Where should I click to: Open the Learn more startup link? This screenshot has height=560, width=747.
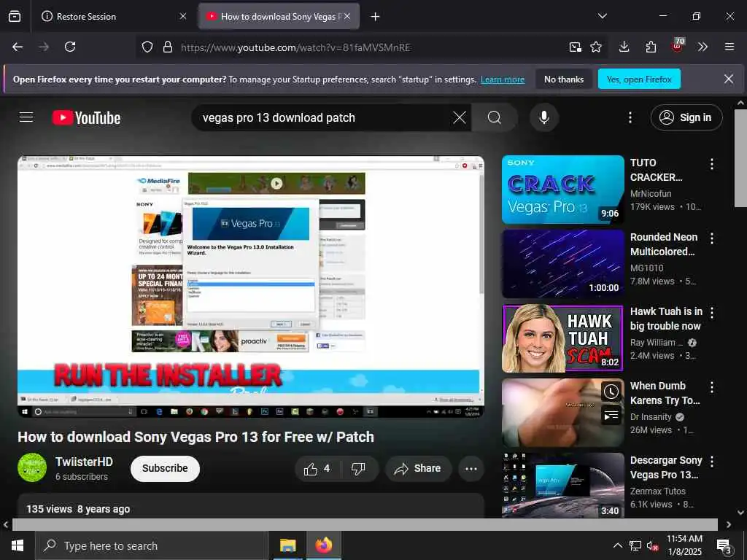pos(503,79)
